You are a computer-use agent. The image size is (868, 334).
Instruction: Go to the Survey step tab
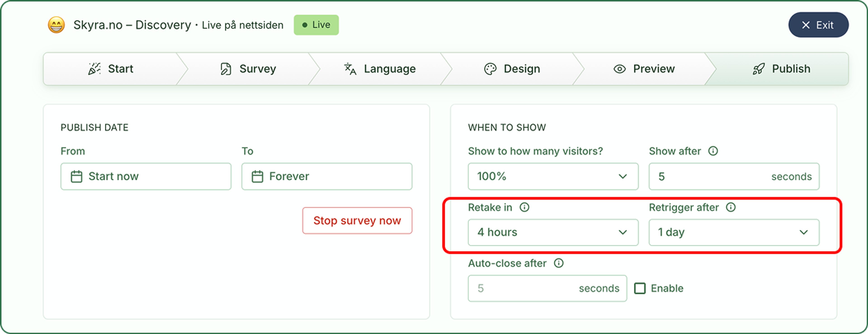coord(248,69)
